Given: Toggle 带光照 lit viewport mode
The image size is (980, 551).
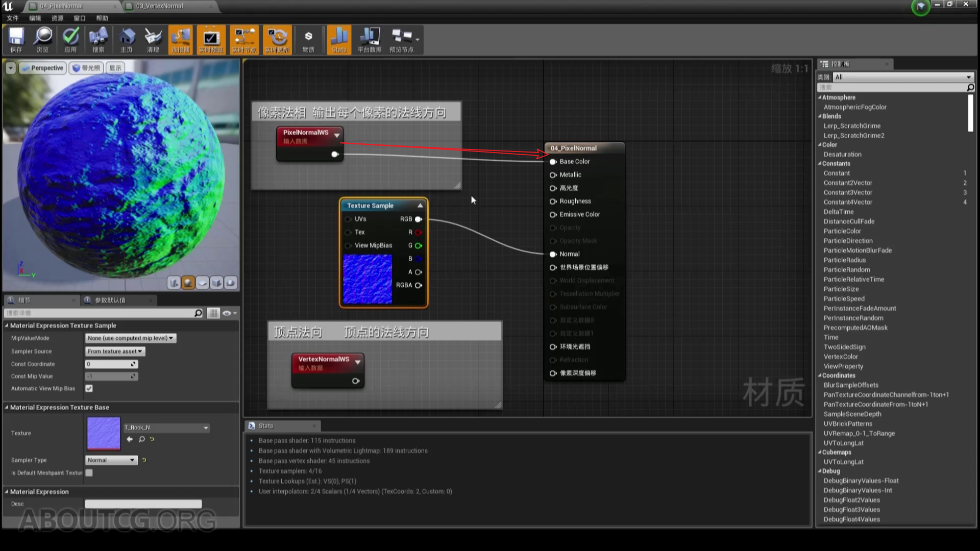Looking at the screenshot, I should click(x=85, y=67).
